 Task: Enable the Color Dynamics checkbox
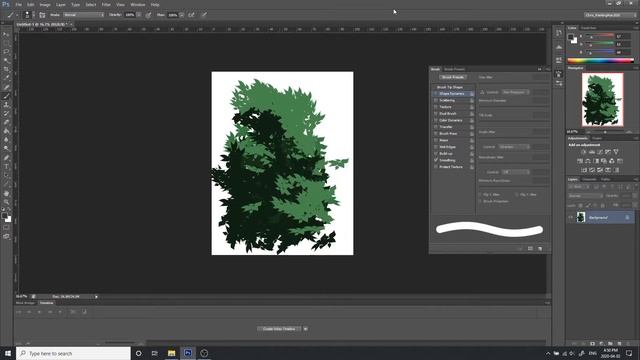[436, 120]
